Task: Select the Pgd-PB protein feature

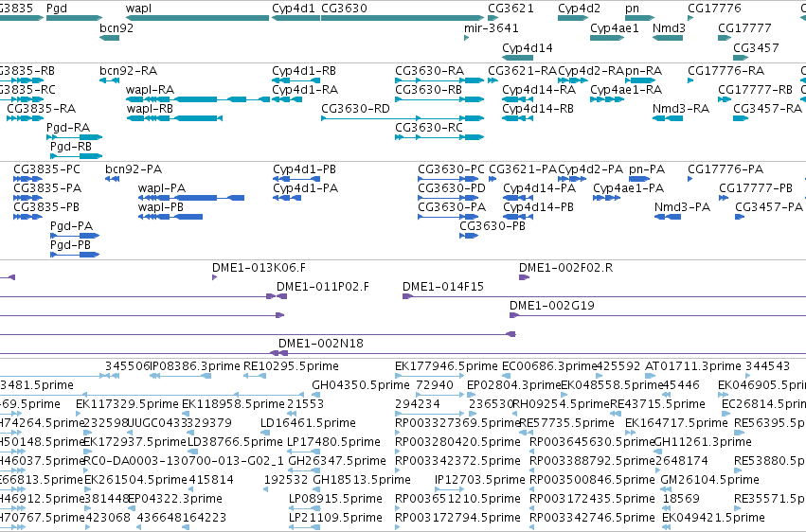Action: [75, 255]
